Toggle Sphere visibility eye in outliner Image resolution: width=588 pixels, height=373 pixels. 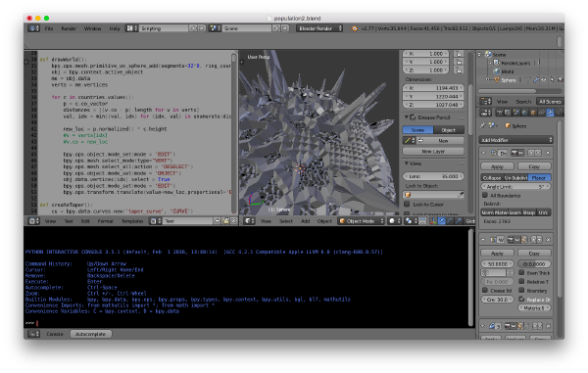tap(544, 79)
